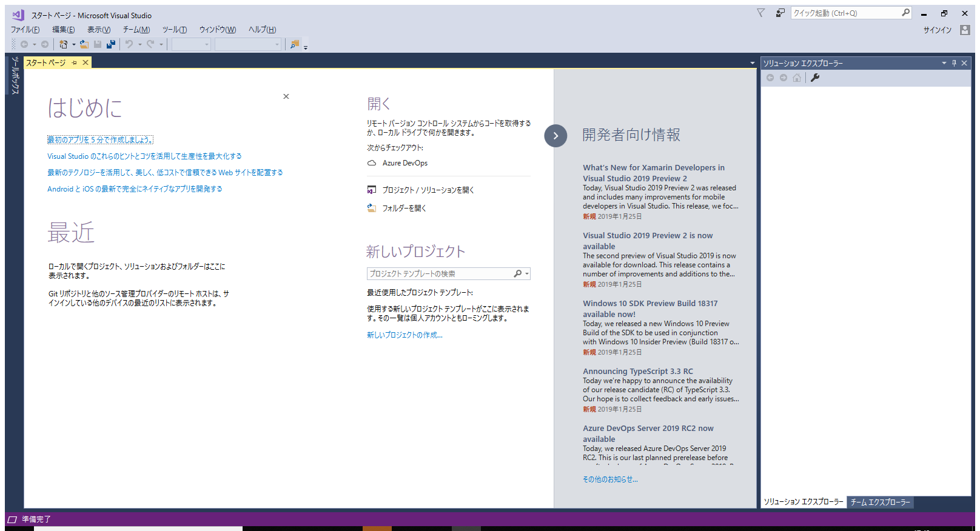Click the サインイン text button
The image size is (980, 531).
coord(938,30)
